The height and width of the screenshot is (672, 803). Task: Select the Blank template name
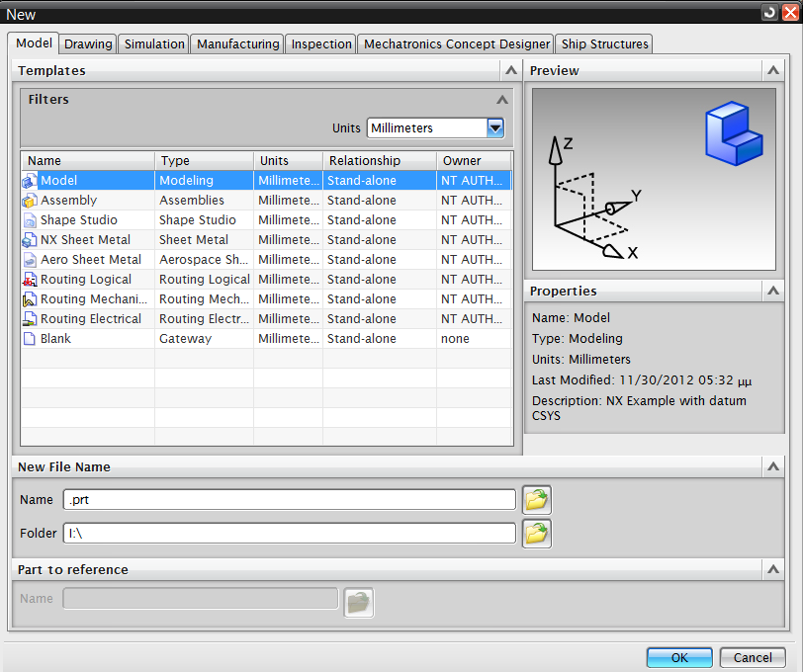click(55, 339)
